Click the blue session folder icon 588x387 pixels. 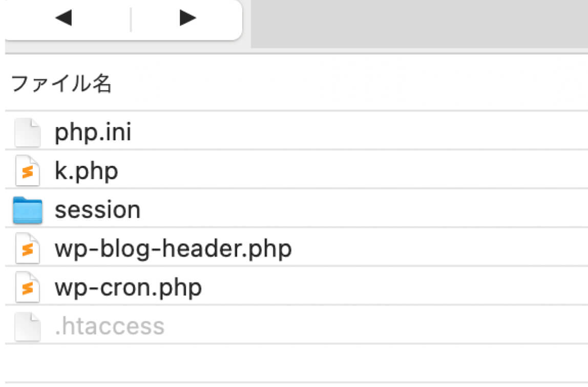coord(27,210)
